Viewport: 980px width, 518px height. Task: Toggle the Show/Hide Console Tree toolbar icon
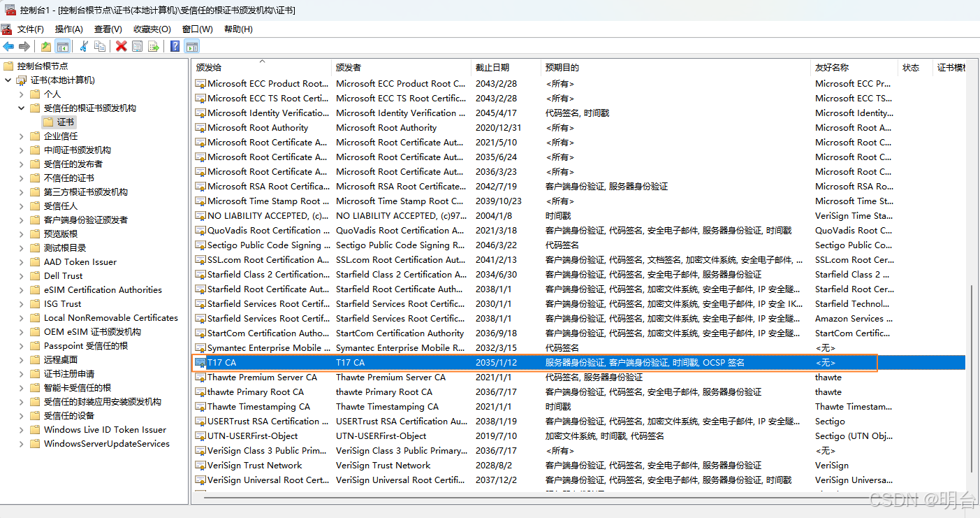click(x=63, y=47)
